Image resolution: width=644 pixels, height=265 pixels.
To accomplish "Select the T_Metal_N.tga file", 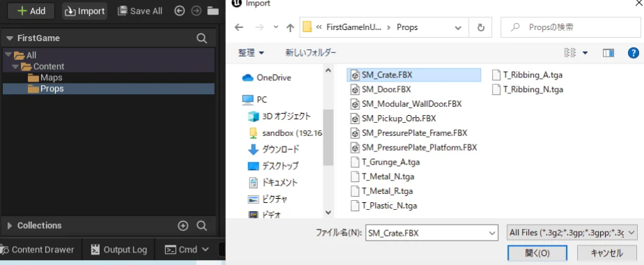I will [x=383, y=176].
